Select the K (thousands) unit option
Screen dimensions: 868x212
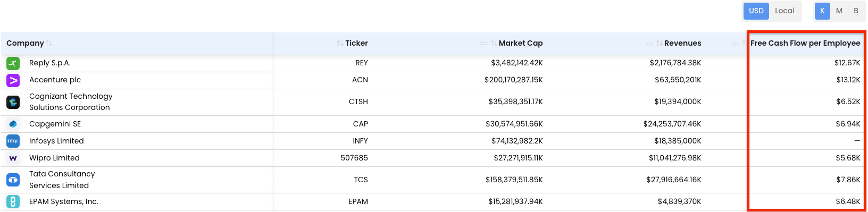822,11
